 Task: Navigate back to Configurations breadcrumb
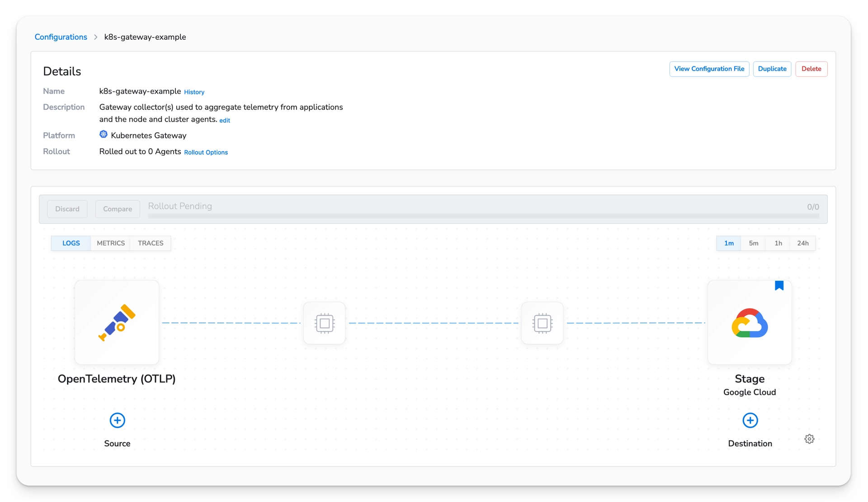pyautogui.click(x=61, y=37)
